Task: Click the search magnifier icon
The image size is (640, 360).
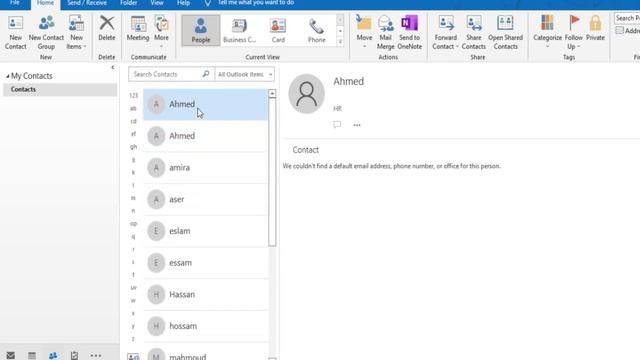Action: click(x=206, y=74)
